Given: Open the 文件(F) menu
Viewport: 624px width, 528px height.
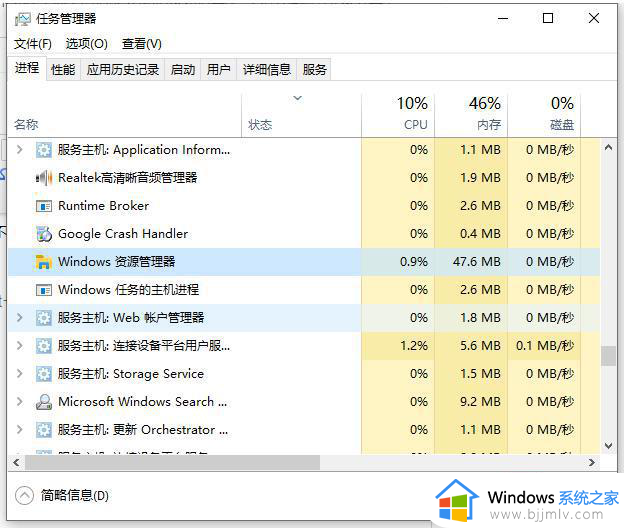Looking at the screenshot, I should tap(33, 44).
